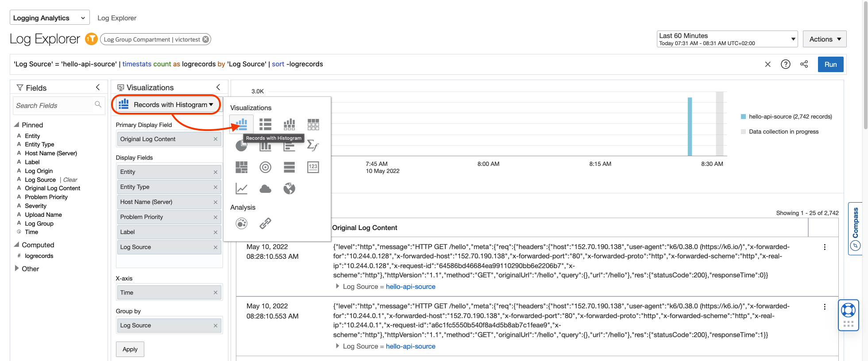Remove Time from X-axis
The width and height of the screenshot is (868, 361).
[x=215, y=292]
